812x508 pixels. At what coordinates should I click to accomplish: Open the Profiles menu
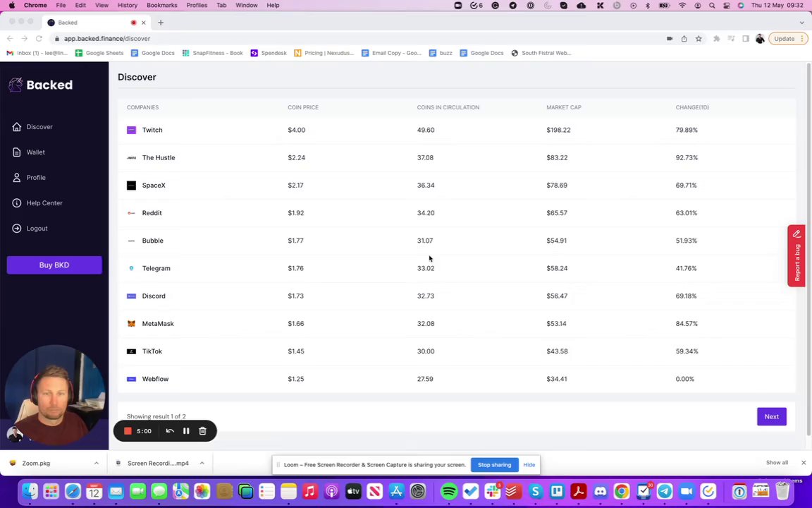coord(197,5)
